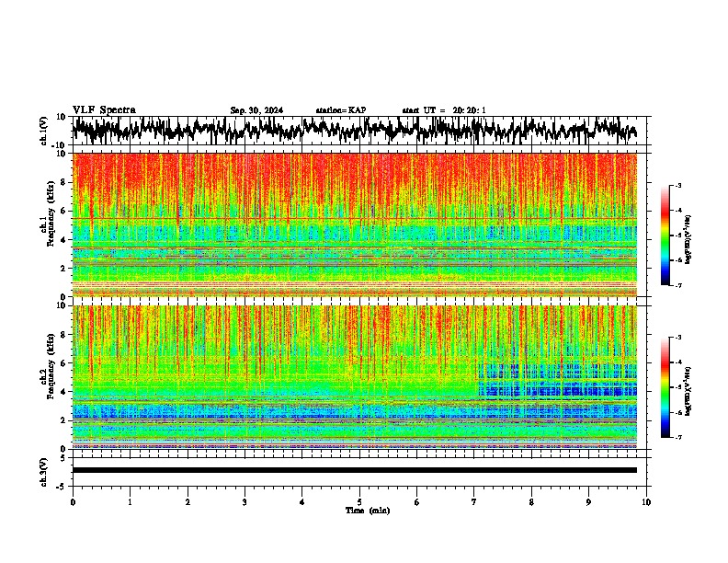Click the "station=KAP" label

coord(341,110)
